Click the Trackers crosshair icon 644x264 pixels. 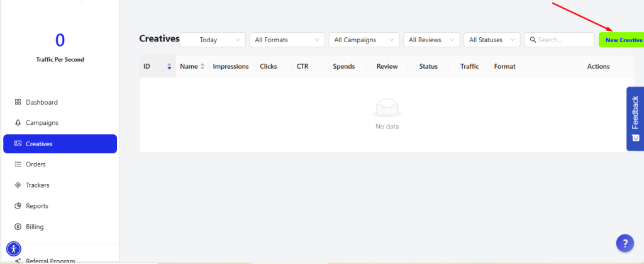click(x=18, y=185)
